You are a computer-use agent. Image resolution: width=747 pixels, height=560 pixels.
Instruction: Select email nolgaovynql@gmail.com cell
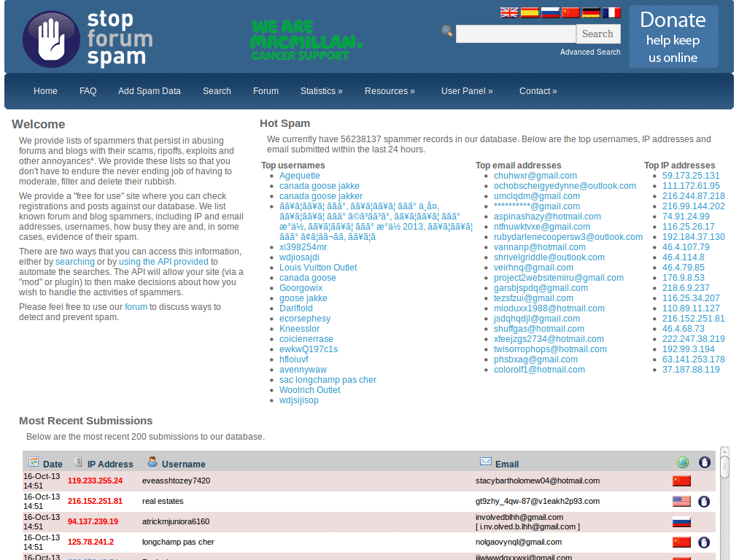point(519,542)
